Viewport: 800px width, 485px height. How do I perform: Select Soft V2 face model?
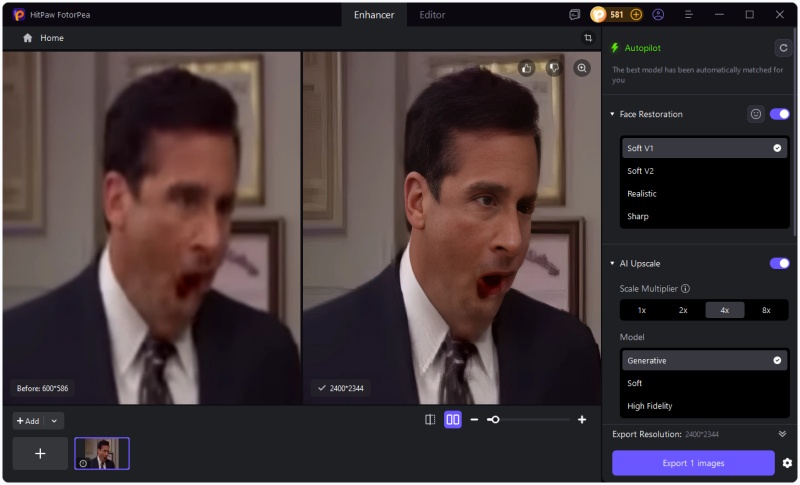point(704,171)
